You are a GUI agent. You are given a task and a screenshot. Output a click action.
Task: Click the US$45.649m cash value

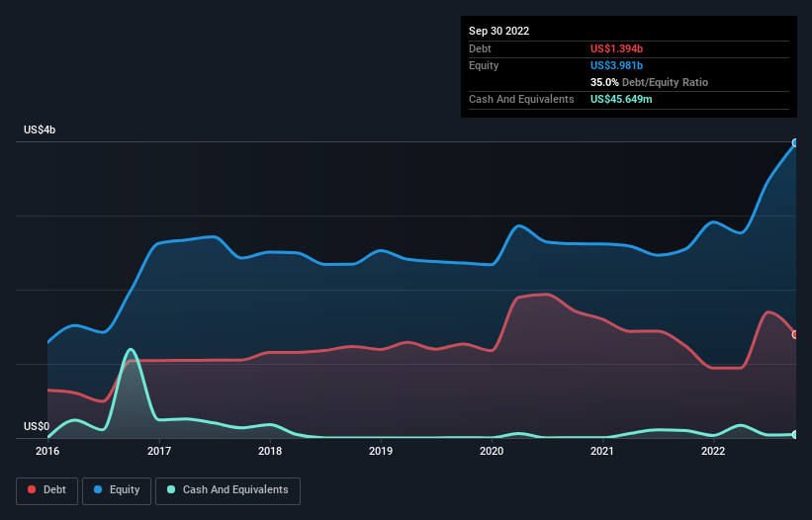tap(621, 99)
